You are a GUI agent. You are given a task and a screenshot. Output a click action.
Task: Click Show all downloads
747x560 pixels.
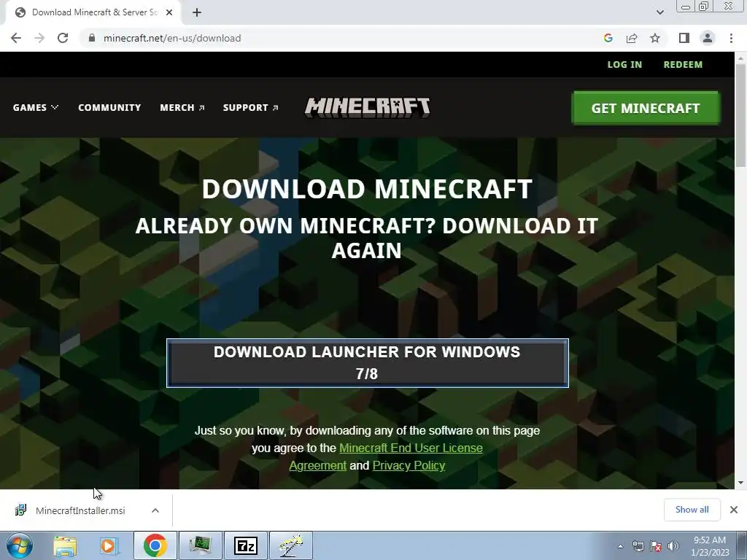coord(692,510)
